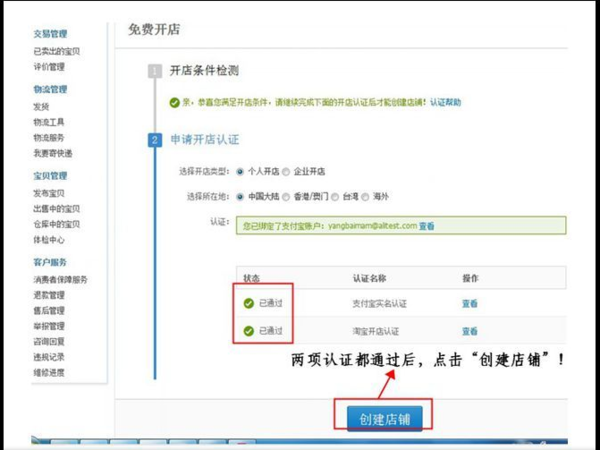Open 我要寄快递 sidebar item
This screenshot has height=450, width=600.
(53, 153)
